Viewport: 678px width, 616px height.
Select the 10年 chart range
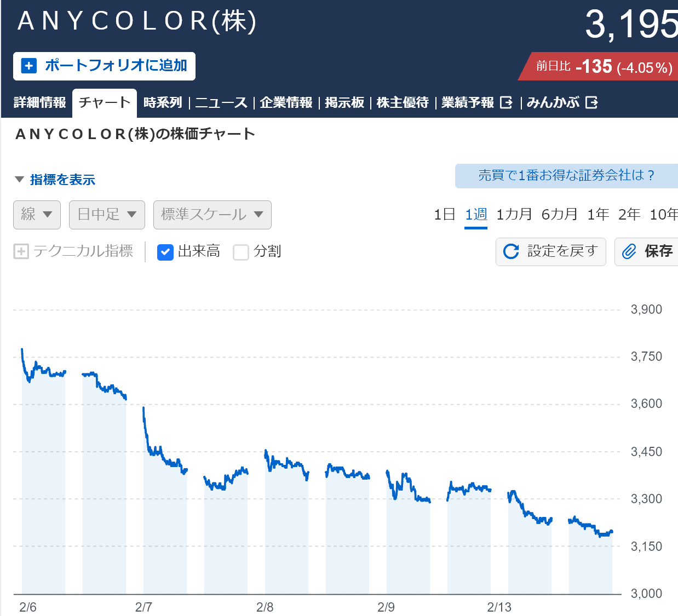click(x=664, y=215)
